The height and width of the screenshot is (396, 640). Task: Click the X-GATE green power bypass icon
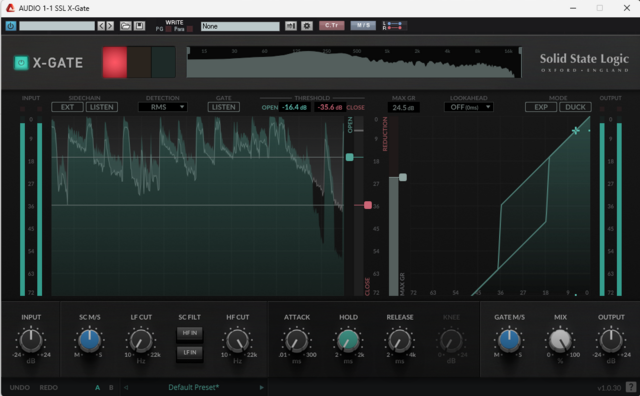click(21, 63)
